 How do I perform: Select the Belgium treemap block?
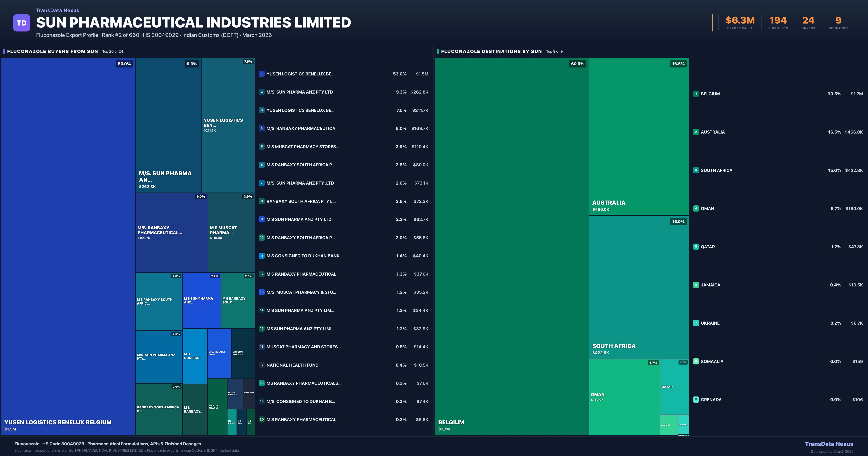click(511, 246)
